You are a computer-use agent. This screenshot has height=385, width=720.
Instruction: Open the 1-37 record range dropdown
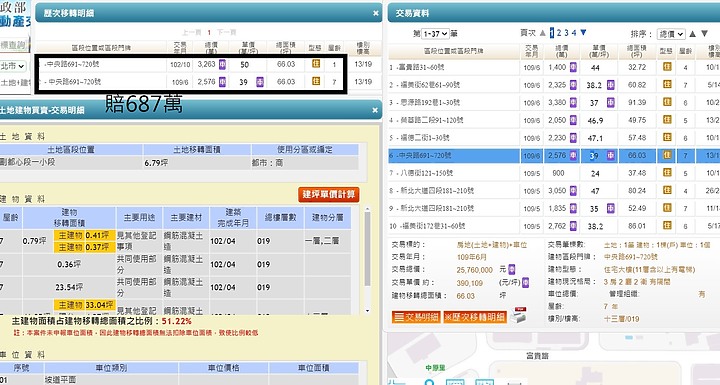(x=435, y=34)
